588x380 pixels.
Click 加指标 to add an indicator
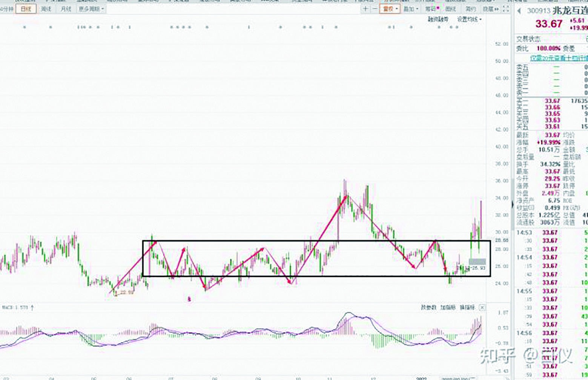tap(448, 308)
